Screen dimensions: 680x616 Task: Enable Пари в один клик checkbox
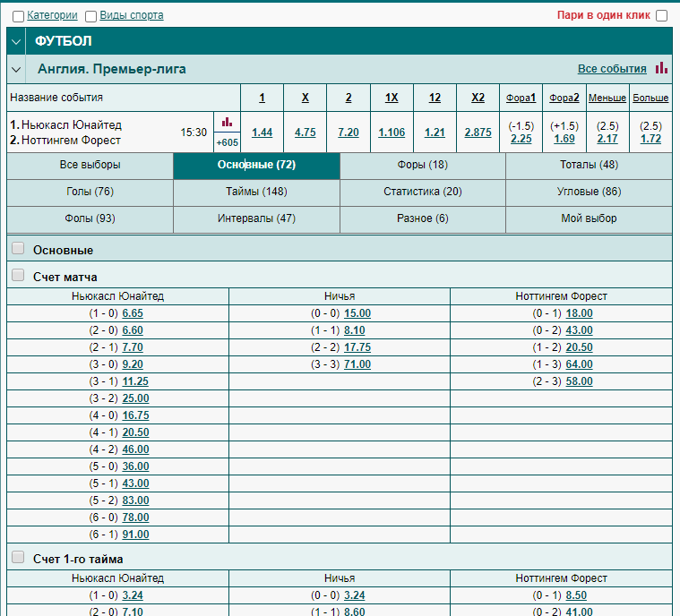click(662, 15)
